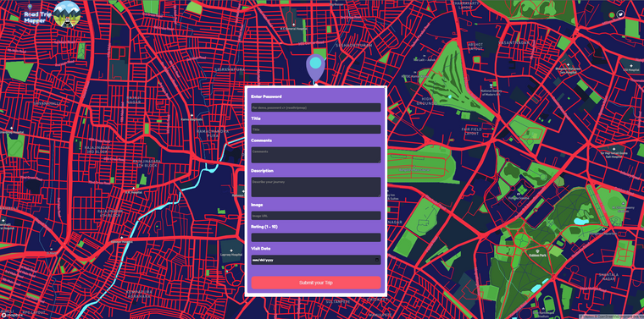Click the Visit Date field
Viewport: 644px width, 319px height.
(316, 260)
